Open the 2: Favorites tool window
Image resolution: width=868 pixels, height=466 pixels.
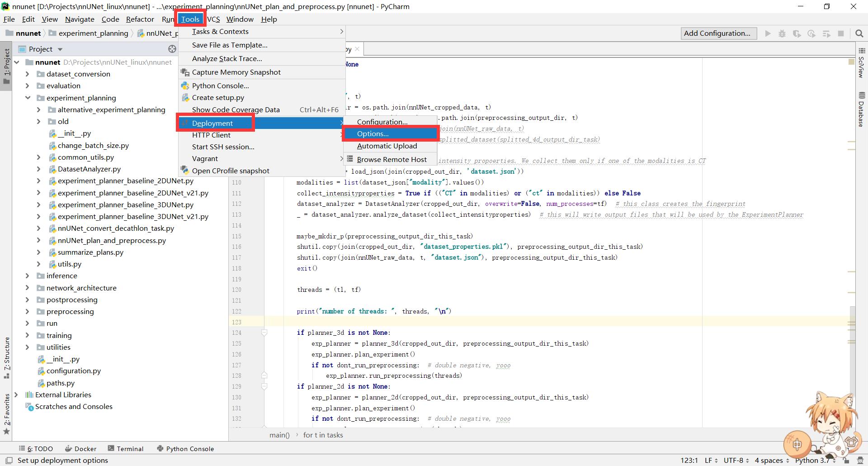coord(6,414)
